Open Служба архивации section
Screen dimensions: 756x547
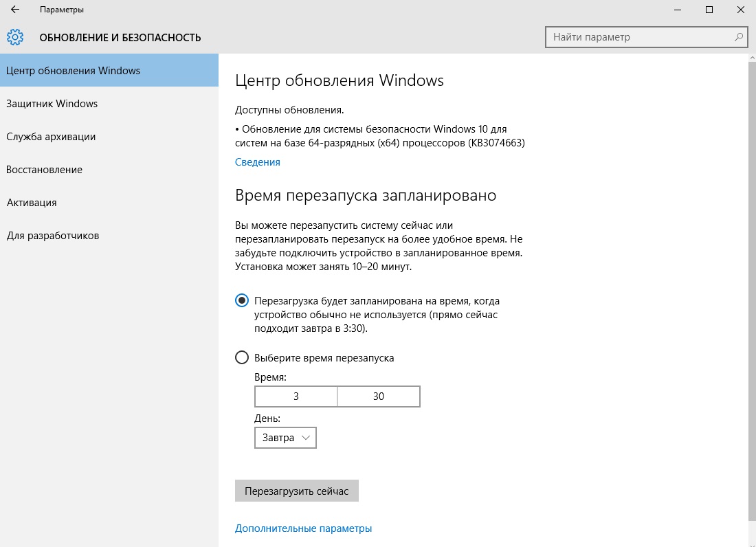pyautogui.click(x=109, y=136)
